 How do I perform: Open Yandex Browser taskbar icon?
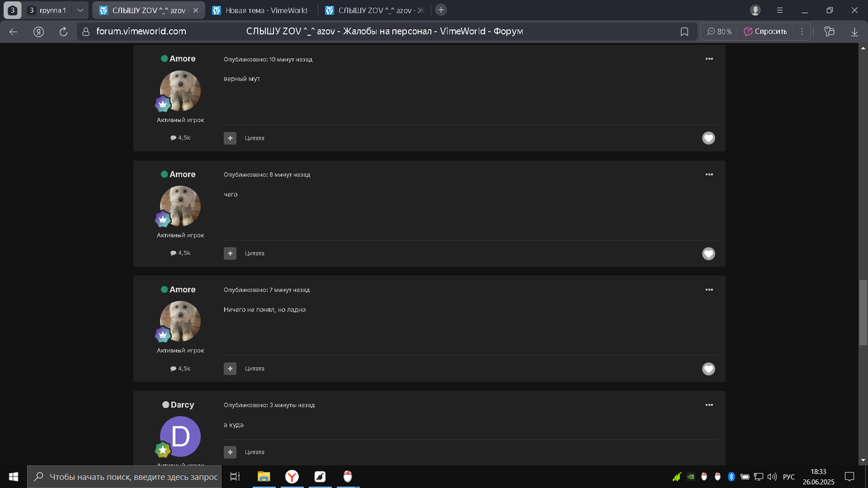tap(292, 476)
